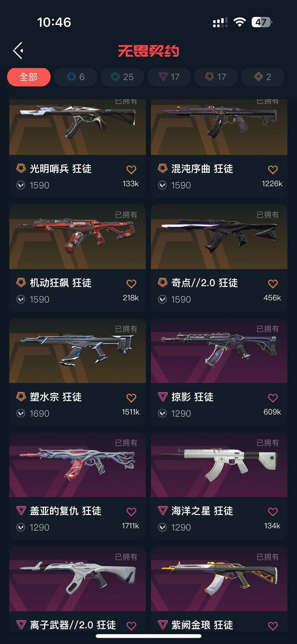Filter by orange pentagon tier 17
Screen dimensions: 297x644
[x=216, y=77]
